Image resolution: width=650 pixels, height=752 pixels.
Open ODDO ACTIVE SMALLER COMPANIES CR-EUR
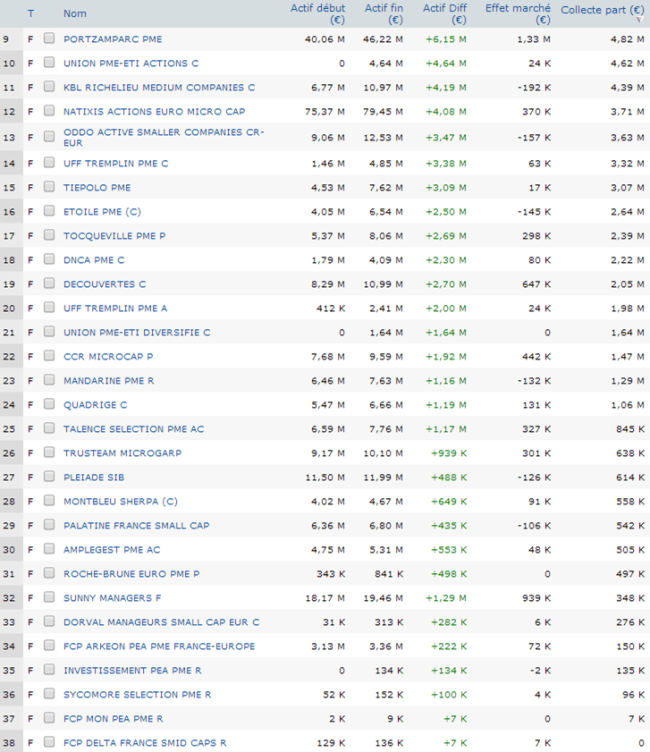164,138
